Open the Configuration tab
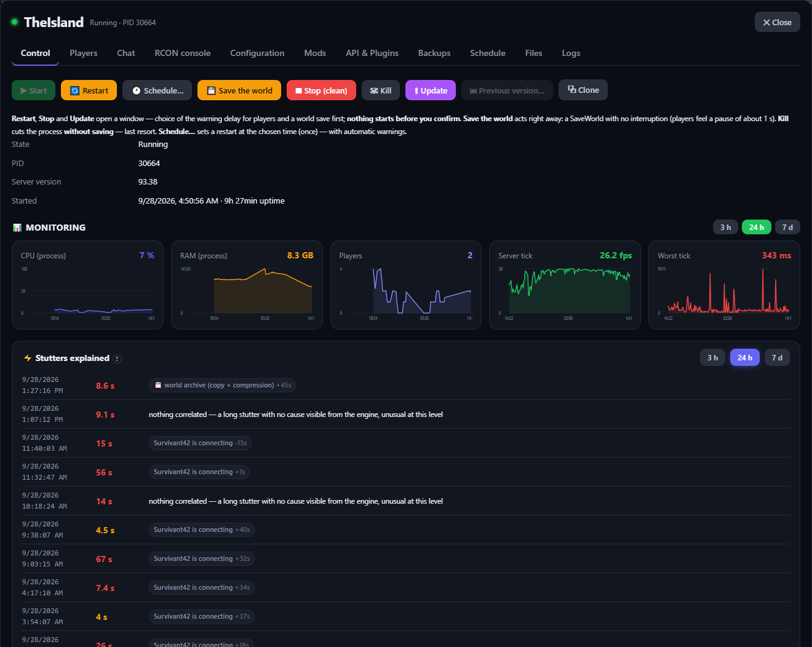This screenshot has height=647, width=812. 257,53
